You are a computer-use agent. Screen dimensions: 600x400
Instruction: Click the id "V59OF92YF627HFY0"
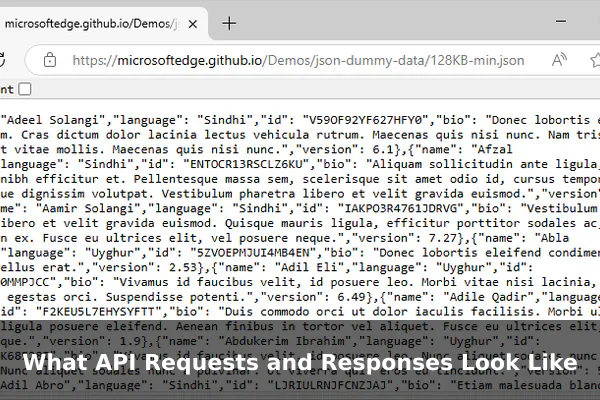[x=365, y=120]
